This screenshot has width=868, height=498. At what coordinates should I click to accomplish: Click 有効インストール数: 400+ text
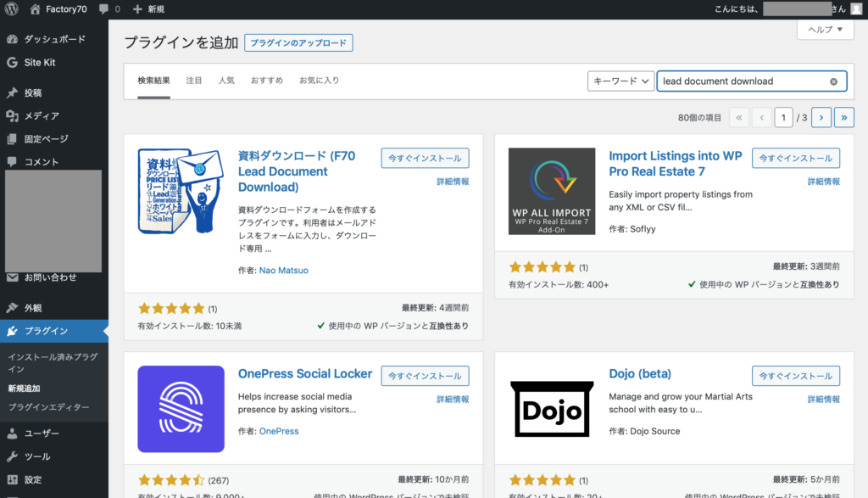tap(559, 284)
